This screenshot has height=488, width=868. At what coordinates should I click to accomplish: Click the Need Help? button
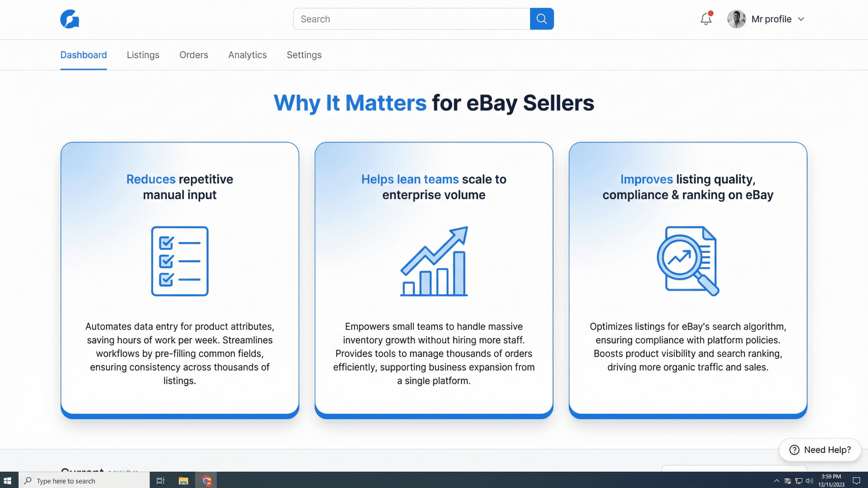(820, 450)
